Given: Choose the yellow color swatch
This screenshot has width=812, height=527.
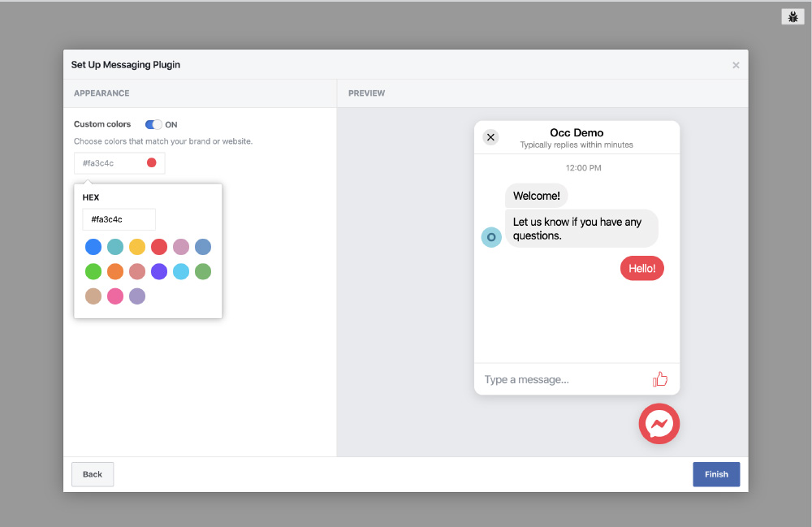Looking at the screenshot, I should pyautogui.click(x=137, y=247).
